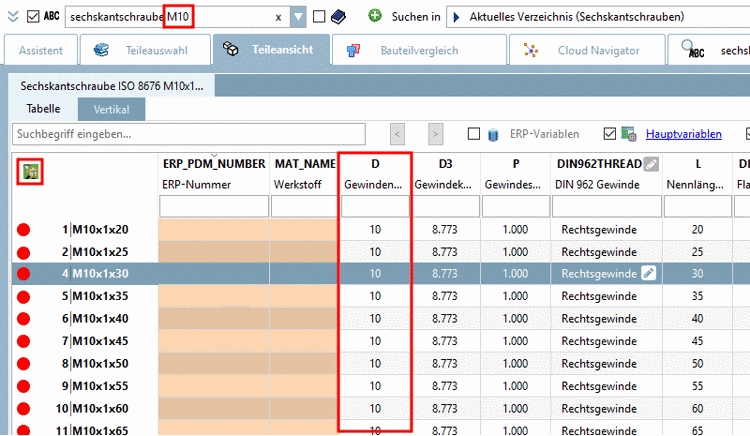Click Rechtsgewinde cell in row M10x1x55
The width and height of the screenshot is (750, 436).
pyautogui.click(x=607, y=386)
